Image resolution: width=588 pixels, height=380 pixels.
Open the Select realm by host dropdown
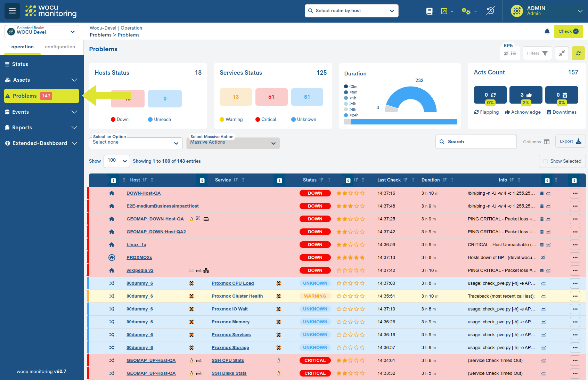351,11
